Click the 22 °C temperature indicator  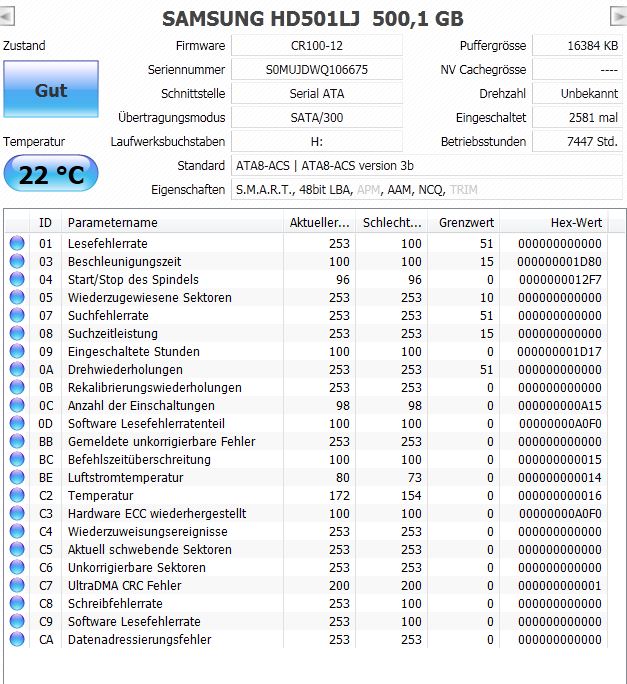(x=51, y=174)
